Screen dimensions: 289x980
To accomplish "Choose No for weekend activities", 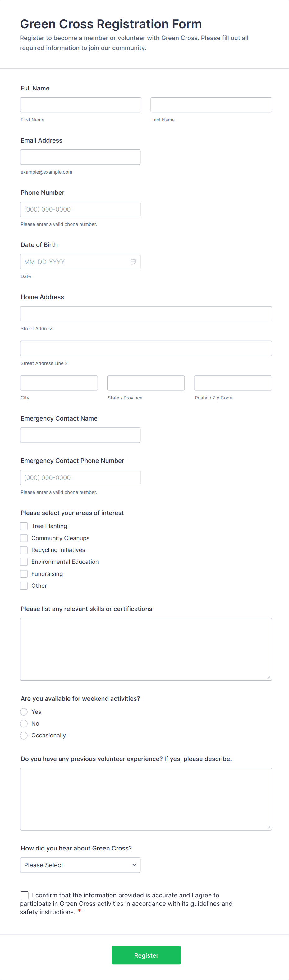I will pyautogui.click(x=24, y=724).
